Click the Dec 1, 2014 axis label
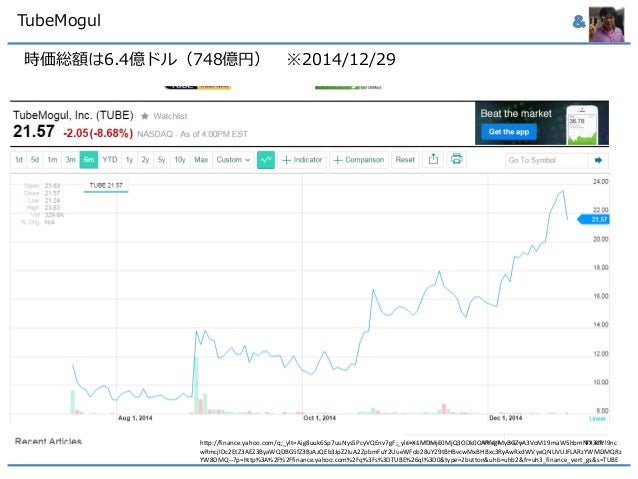This screenshot has width=638, height=479. pos(505,418)
